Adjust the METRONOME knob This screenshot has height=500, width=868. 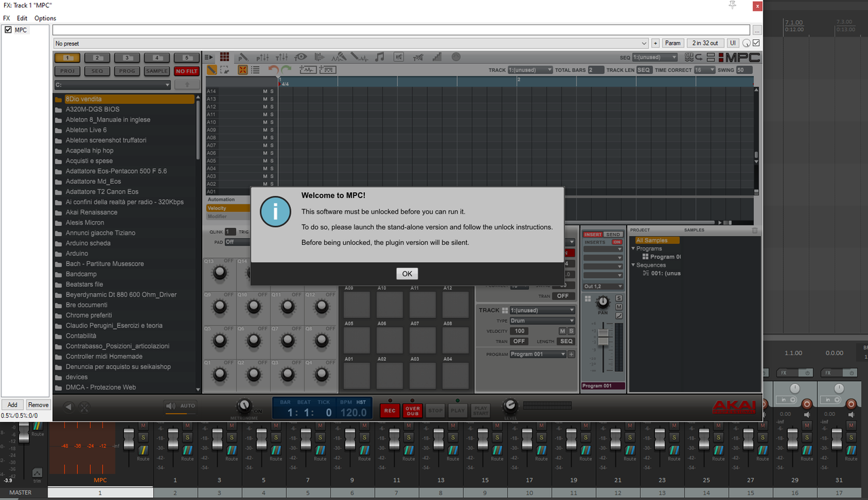(x=243, y=406)
